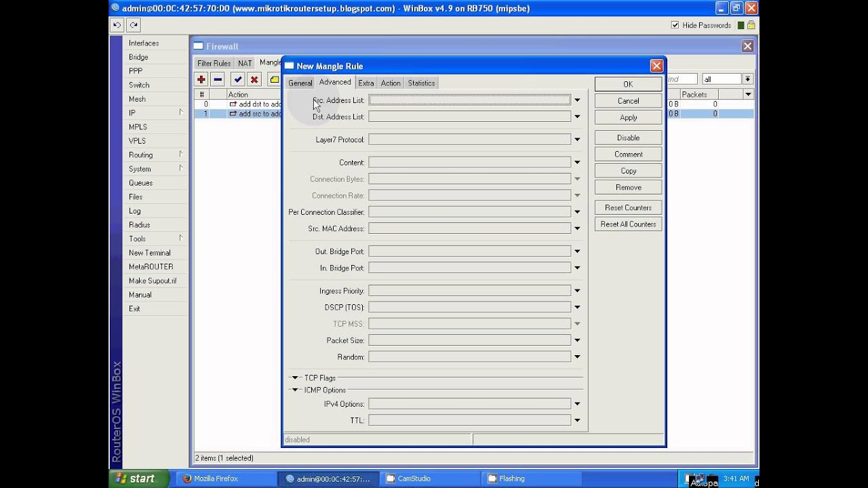Click the redo arrow icon in WinBox toolbar
Image resolution: width=868 pixels, height=488 pixels.
pyautogui.click(x=134, y=25)
